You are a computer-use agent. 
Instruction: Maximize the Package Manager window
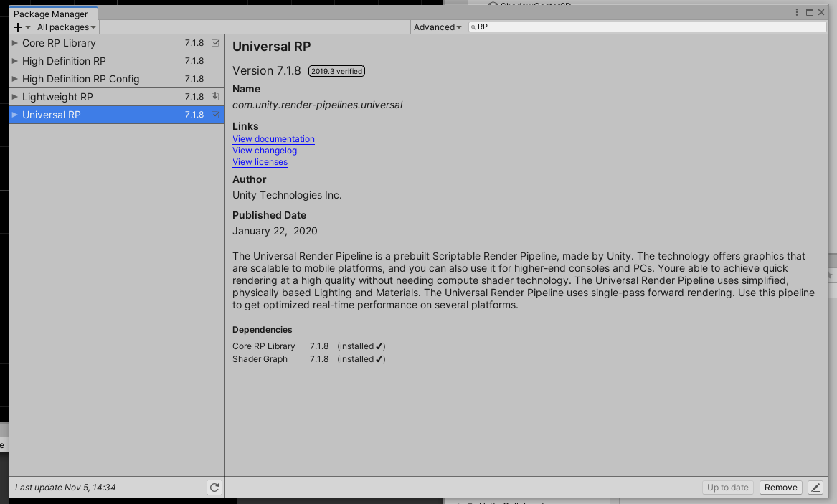point(810,12)
